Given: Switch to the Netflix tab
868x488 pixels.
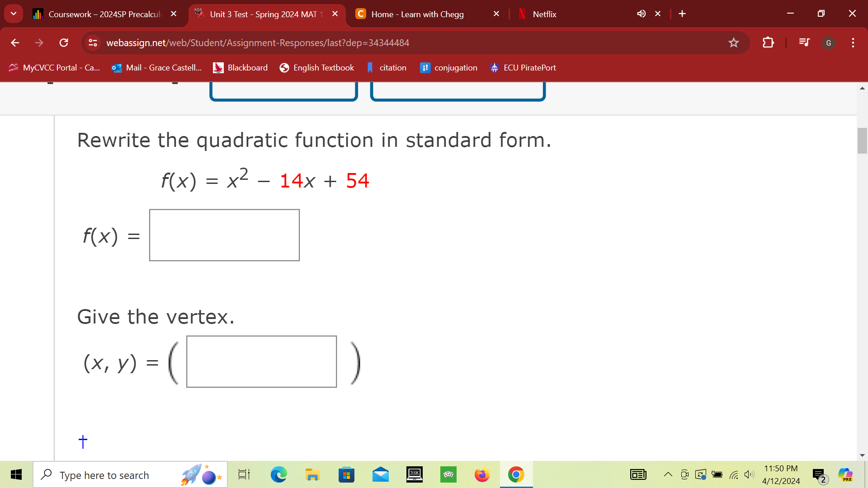Looking at the screenshot, I should click(x=544, y=14).
